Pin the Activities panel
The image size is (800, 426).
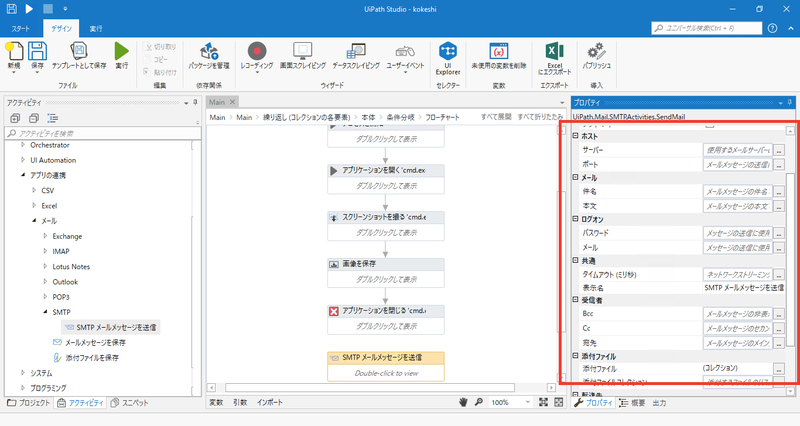[195, 103]
